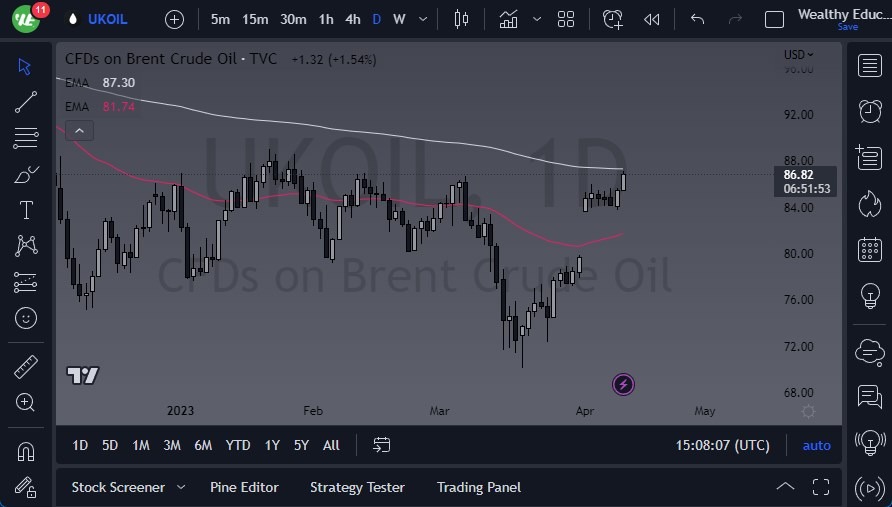892x507 pixels.
Task: Collapse the indicator legend chevron
Action: pyautogui.click(x=79, y=130)
